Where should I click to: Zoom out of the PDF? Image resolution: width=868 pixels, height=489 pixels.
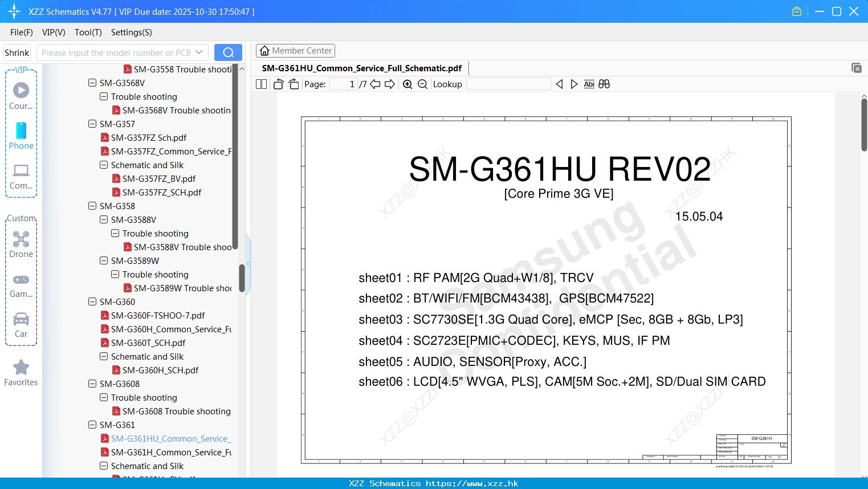[422, 84]
